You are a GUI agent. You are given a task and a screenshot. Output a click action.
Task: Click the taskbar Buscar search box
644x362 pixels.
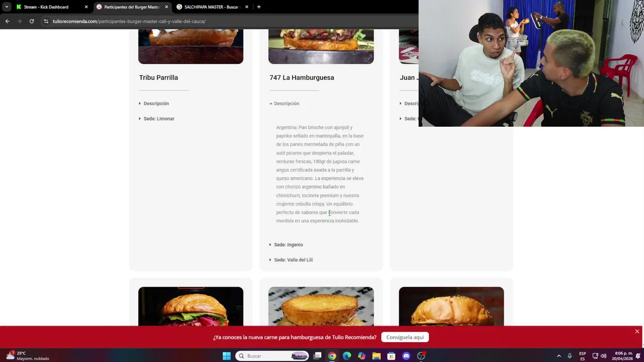pyautogui.click(x=272, y=356)
